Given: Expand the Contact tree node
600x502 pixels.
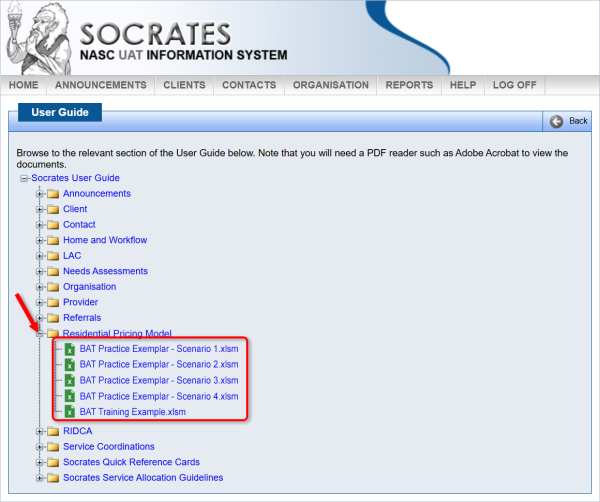Looking at the screenshot, I should pos(39,225).
